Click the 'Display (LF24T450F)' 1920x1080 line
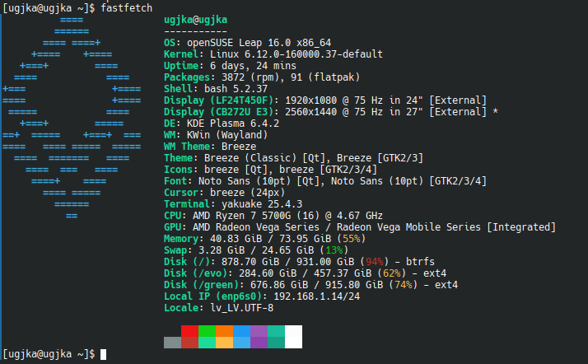Image resolution: width=588 pixels, height=364 pixels. 325,100
